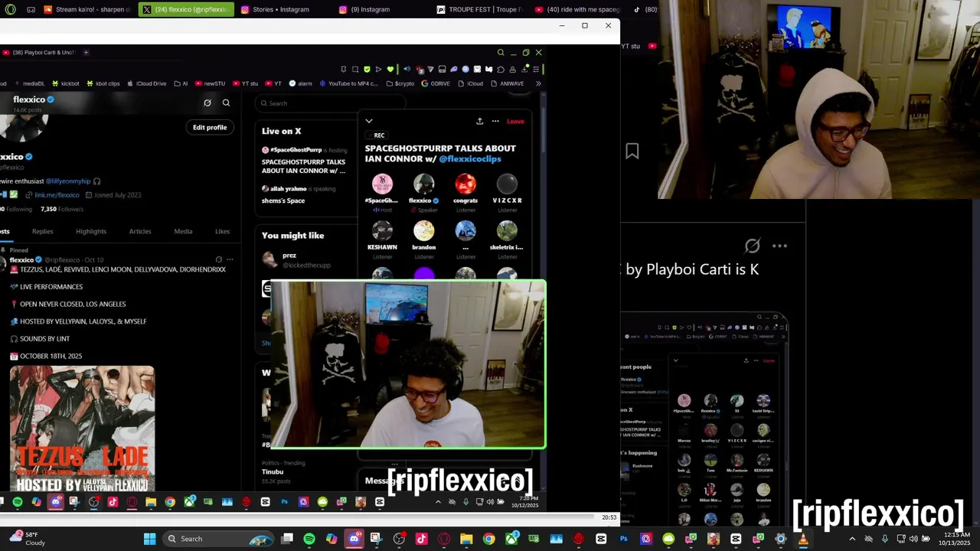Click the Edit profile button
This screenshot has width=980, height=551.
tap(210, 127)
